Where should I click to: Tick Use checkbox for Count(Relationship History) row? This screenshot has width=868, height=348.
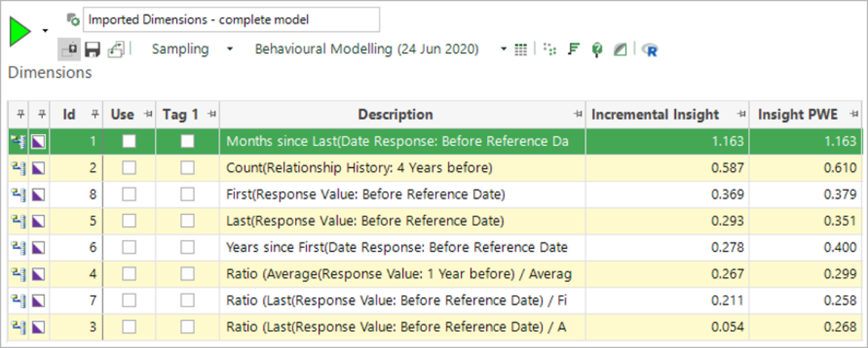tap(129, 169)
